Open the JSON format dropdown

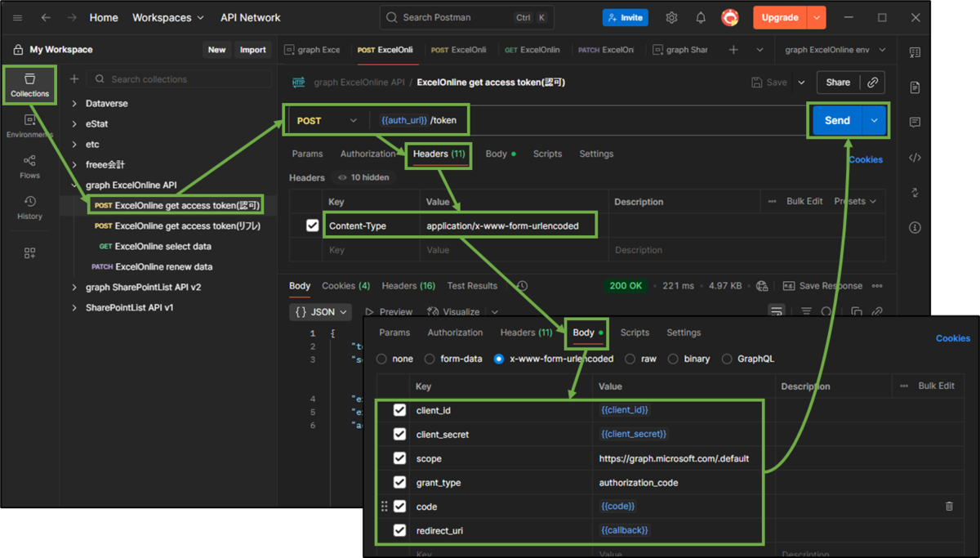click(322, 311)
